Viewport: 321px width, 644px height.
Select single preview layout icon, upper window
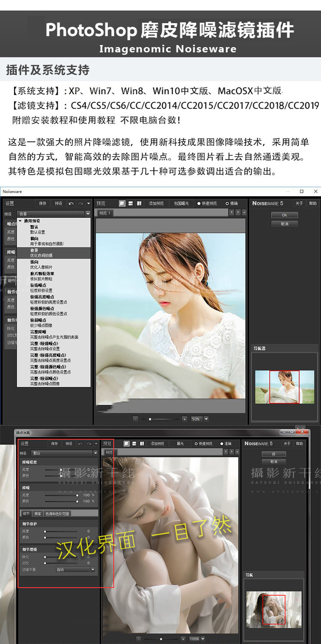click(122, 203)
